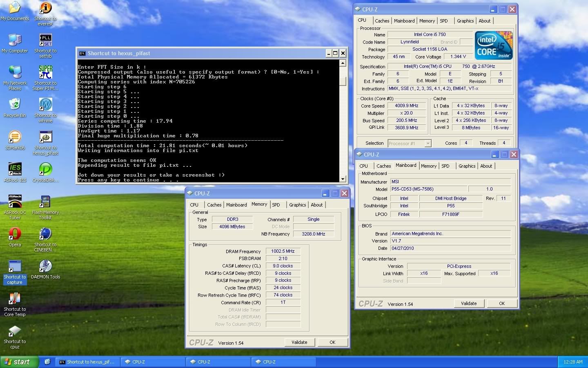Click the BIOS brand American Megatrends Inc.
This screenshot has width=588, height=368.
pyautogui.click(x=450, y=233)
